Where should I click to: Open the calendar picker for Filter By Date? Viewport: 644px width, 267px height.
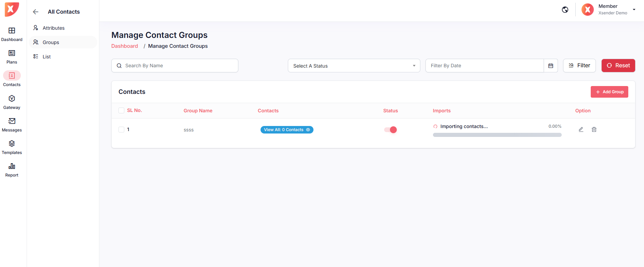tap(550, 66)
